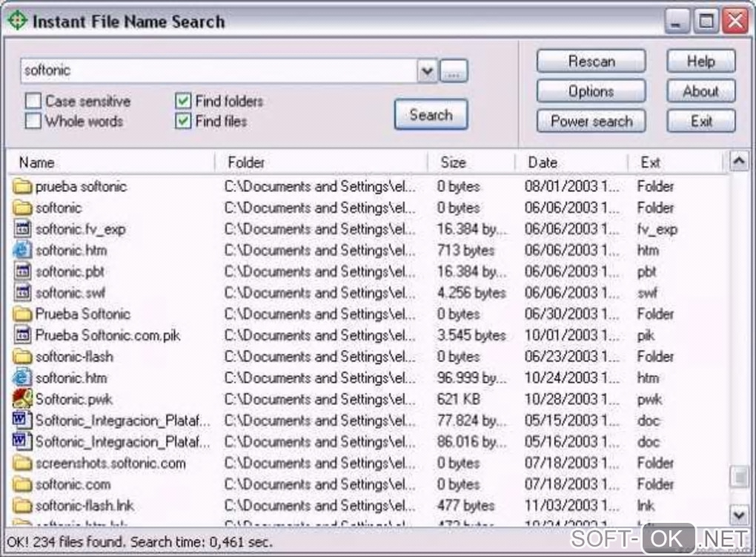Click the 'pwk' extension cell
The width and height of the screenshot is (756, 557).
click(649, 399)
